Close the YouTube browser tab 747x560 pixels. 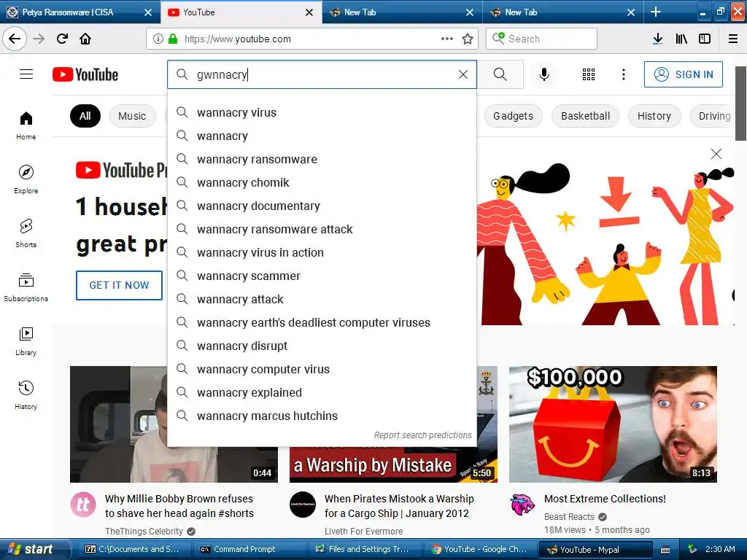coord(309,12)
